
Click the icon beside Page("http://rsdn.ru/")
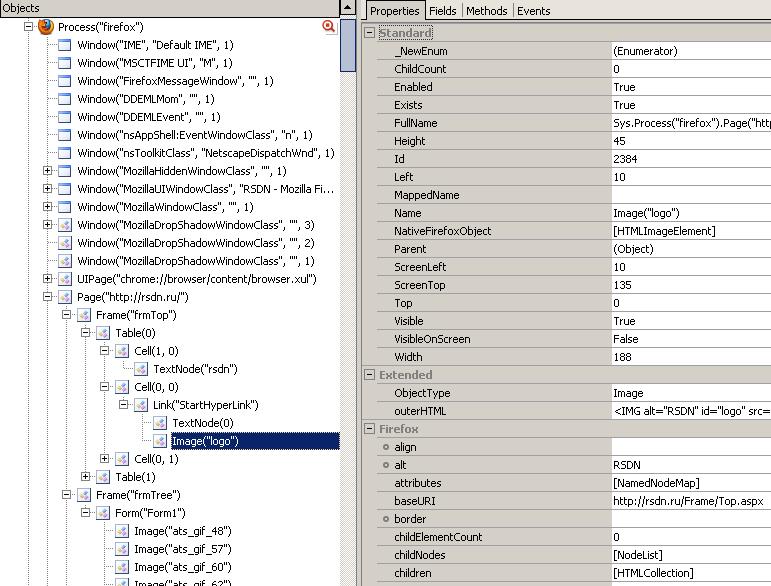(x=65, y=297)
